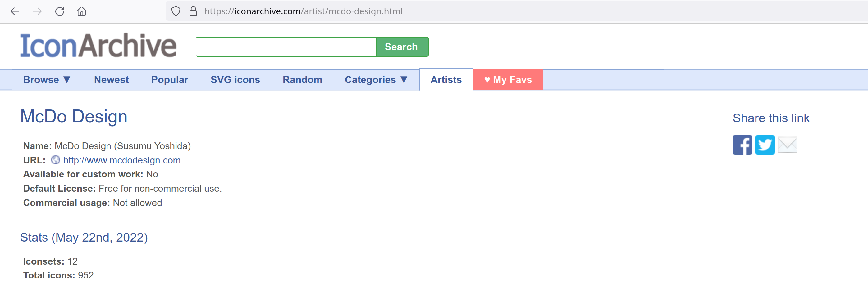Click in the icon search field

pos(286,47)
